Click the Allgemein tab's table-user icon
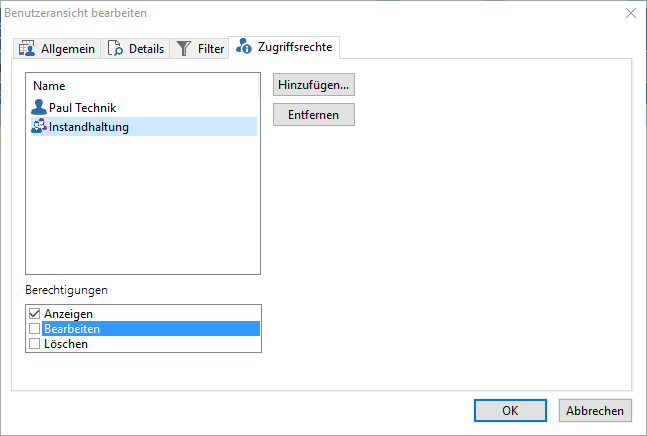 point(27,48)
